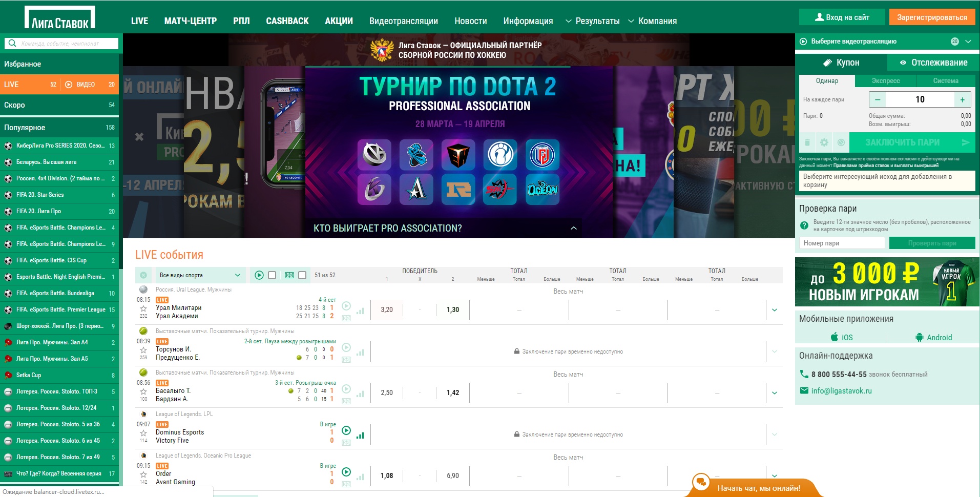Screen dimensions: 980x497
Task: Open Видеотрансляции in top menu
Action: [404, 21]
